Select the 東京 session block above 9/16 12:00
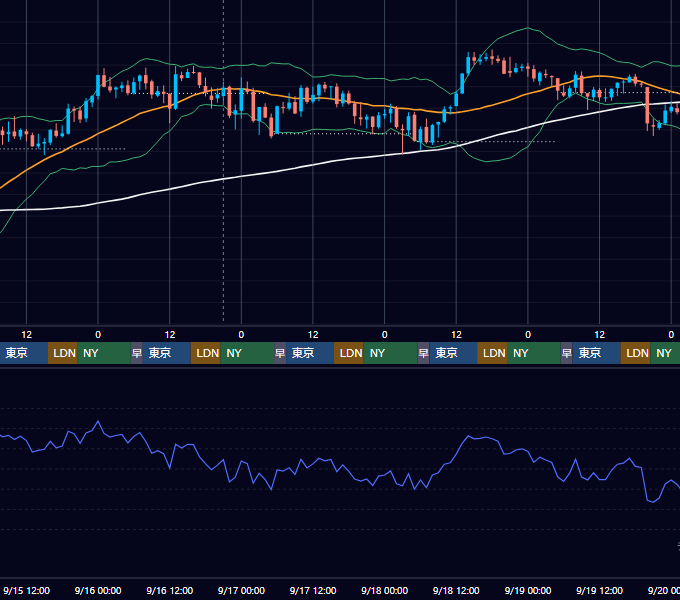The image size is (680, 600). tap(167, 353)
